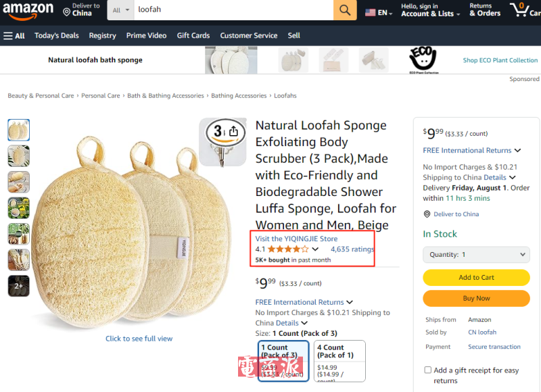Click the share icon on product image
Screen dimensions: 541x392
(233, 131)
